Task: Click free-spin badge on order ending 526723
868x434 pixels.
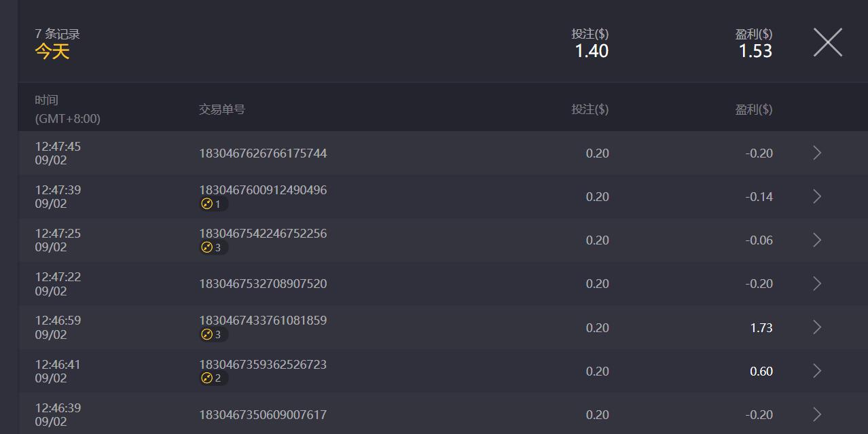Action: tap(213, 378)
